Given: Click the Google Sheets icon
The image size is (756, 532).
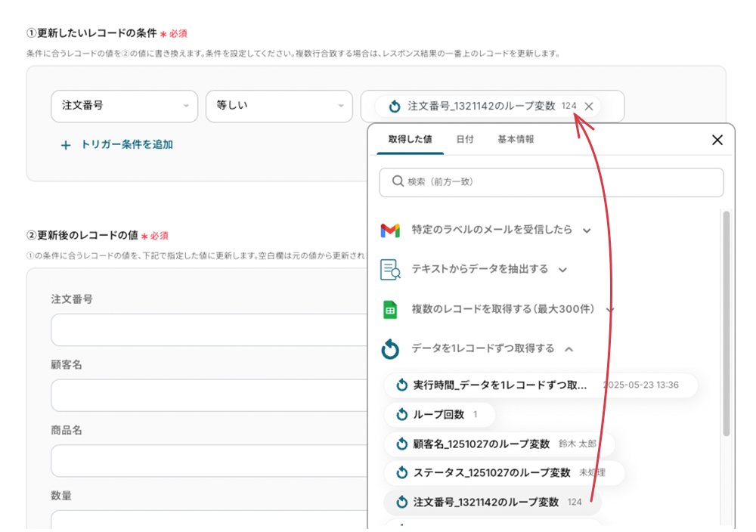Looking at the screenshot, I should tap(390, 309).
